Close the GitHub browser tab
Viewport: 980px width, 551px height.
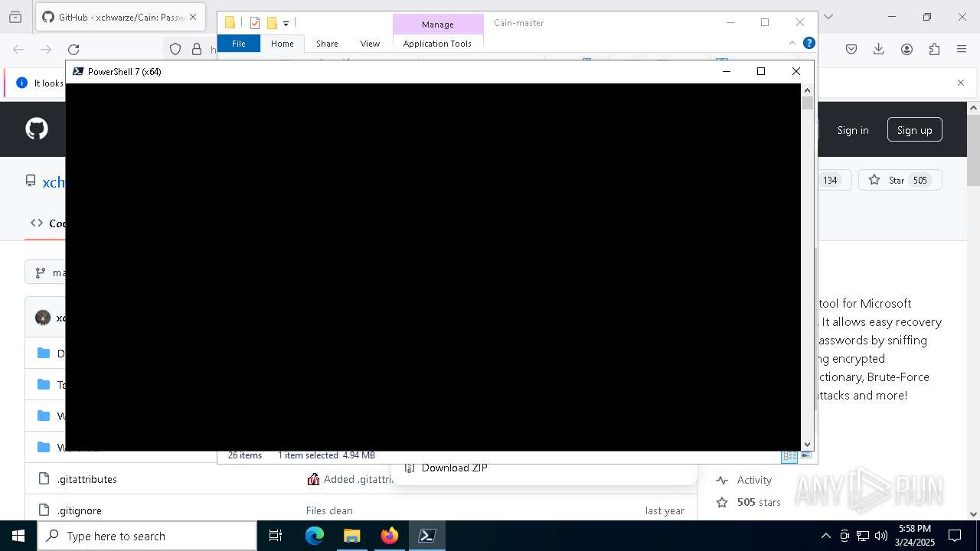click(193, 17)
